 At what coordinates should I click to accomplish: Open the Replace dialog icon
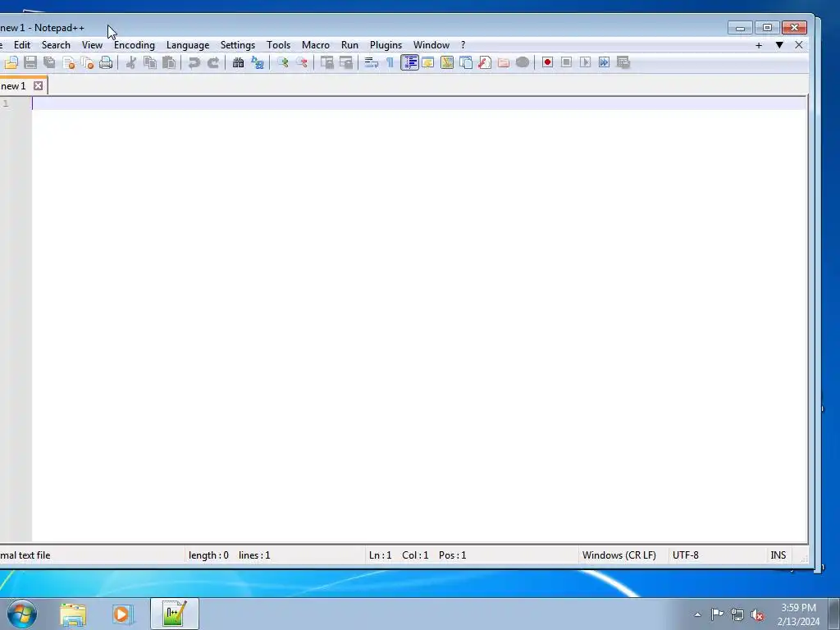(258, 62)
